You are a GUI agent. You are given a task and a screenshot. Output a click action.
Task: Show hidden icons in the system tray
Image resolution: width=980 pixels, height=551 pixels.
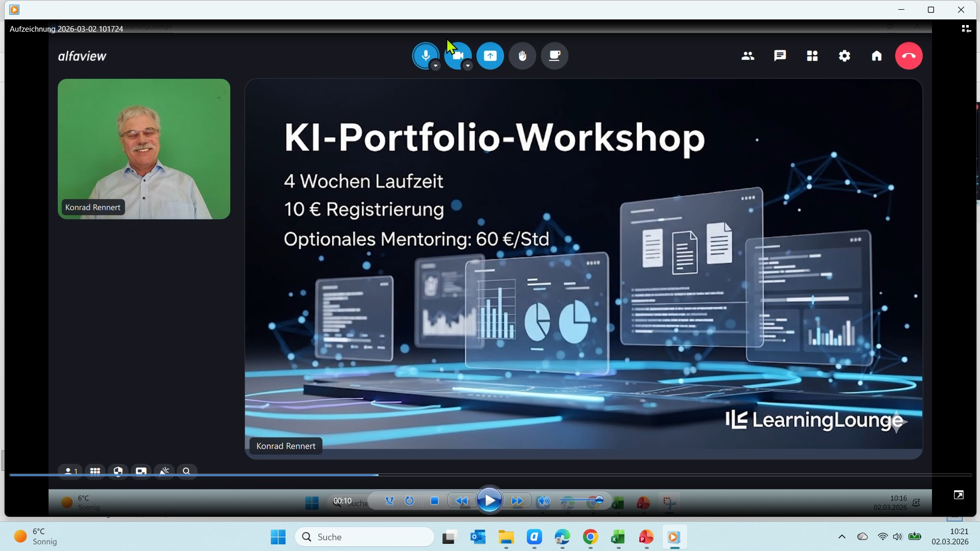click(x=842, y=537)
